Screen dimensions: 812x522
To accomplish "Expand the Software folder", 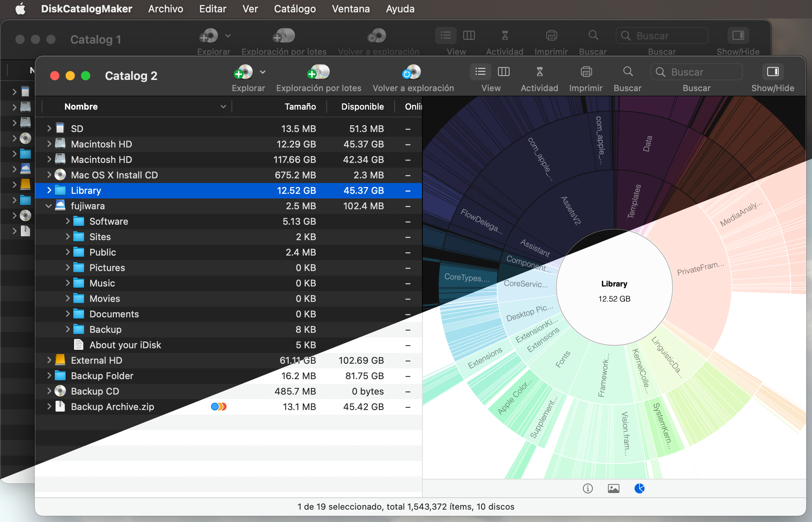I will point(68,221).
